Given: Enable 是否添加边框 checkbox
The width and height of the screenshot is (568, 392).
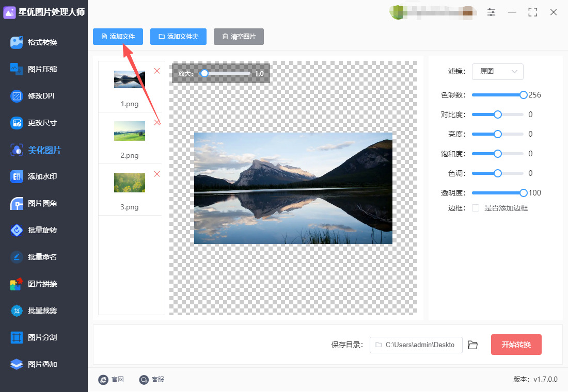Looking at the screenshot, I should (476, 208).
